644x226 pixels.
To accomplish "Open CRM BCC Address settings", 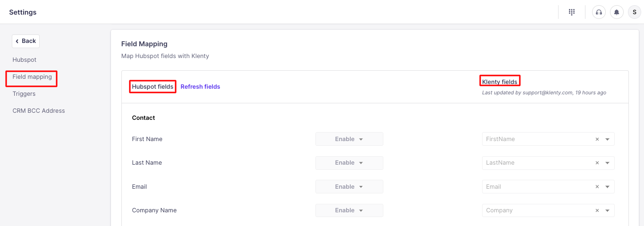I will click(x=39, y=111).
